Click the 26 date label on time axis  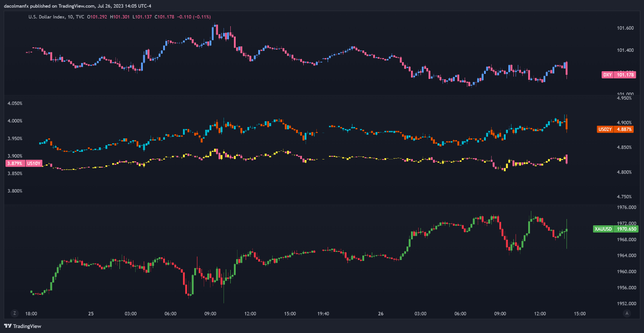tap(381, 314)
